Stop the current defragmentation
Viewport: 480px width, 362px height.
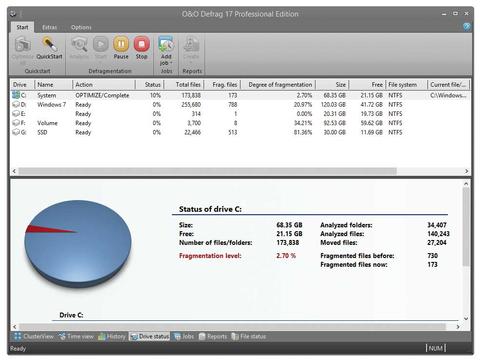[x=142, y=48]
